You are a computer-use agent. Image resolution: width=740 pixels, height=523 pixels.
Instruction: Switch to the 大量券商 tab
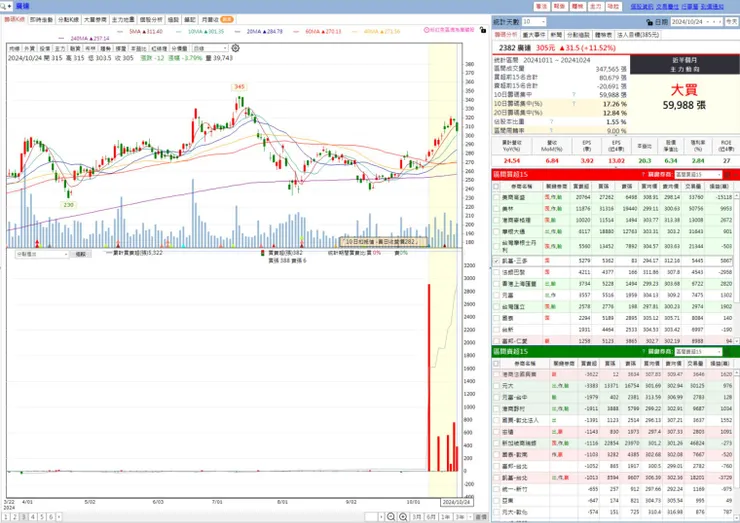(95, 20)
